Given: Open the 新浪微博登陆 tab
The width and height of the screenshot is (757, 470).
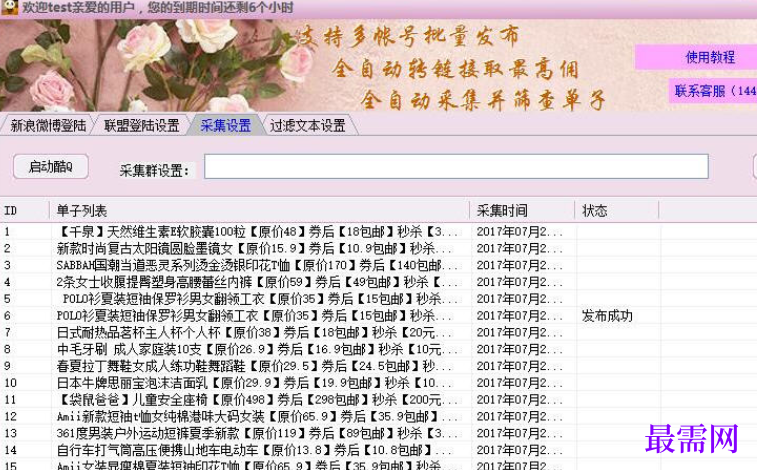Looking at the screenshot, I should (x=48, y=125).
